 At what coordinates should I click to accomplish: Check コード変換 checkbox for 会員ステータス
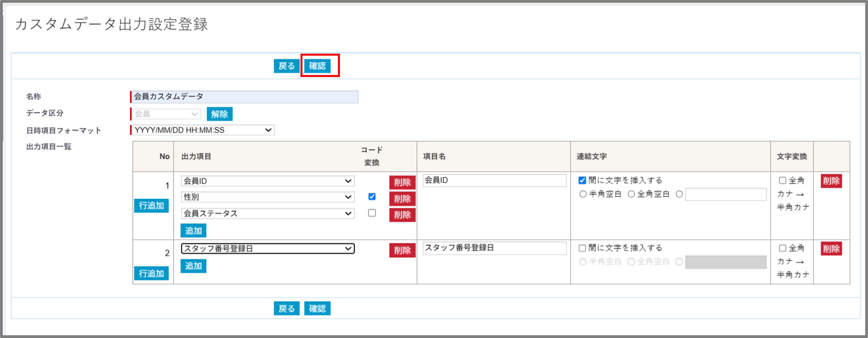372,213
